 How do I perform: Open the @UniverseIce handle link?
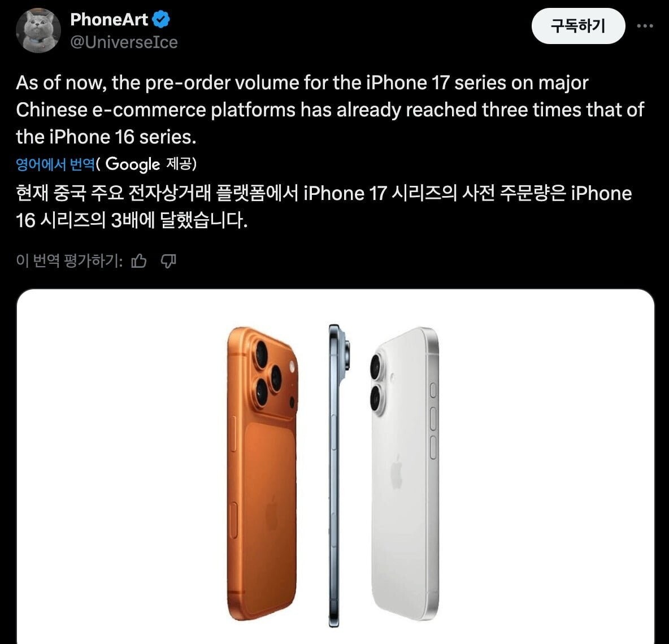(x=124, y=42)
